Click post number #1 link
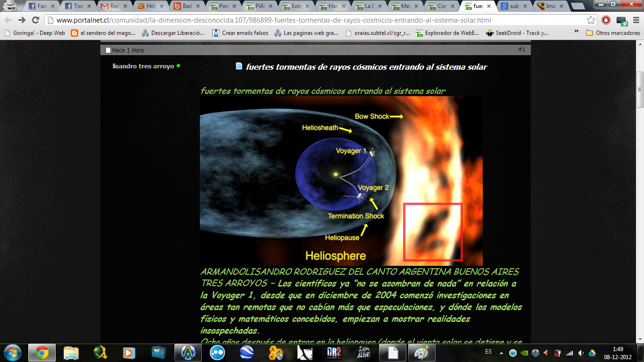 click(x=521, y=49)
